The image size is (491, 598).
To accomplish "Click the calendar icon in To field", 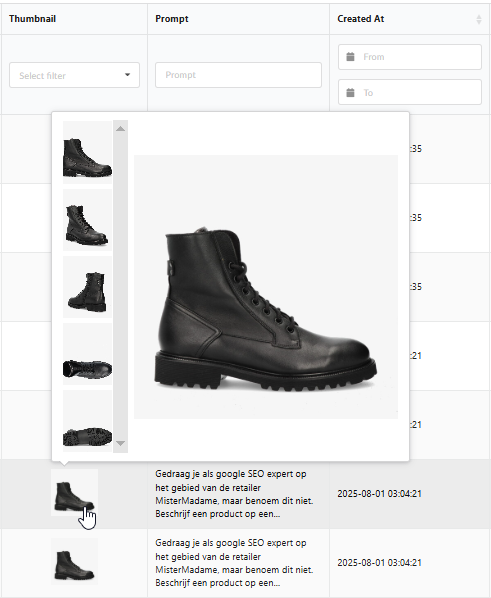I will point(350,93).
